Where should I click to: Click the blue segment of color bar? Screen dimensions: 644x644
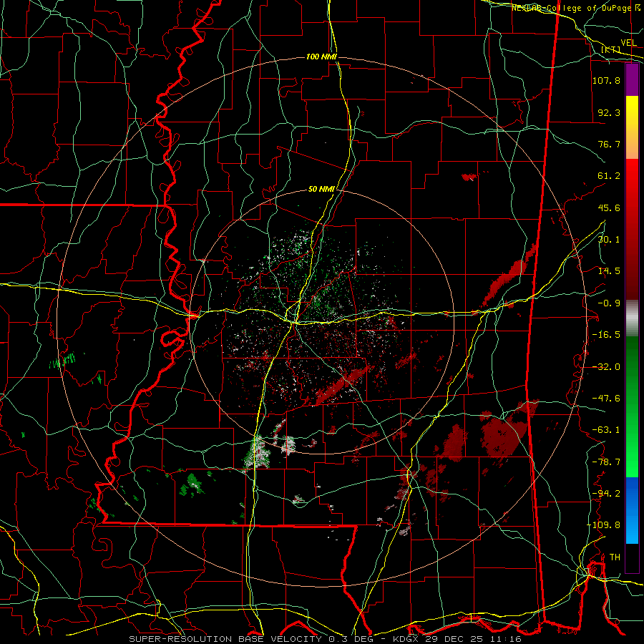coord(632,510)
